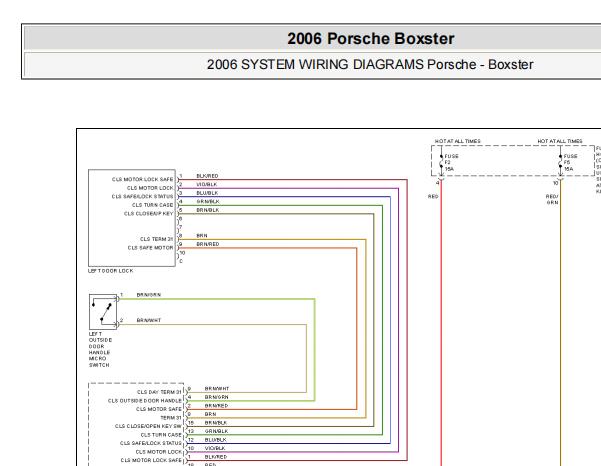Click 'BLK/RED' wire label at Left Door Lock pin 1

(x=207, y=176)
